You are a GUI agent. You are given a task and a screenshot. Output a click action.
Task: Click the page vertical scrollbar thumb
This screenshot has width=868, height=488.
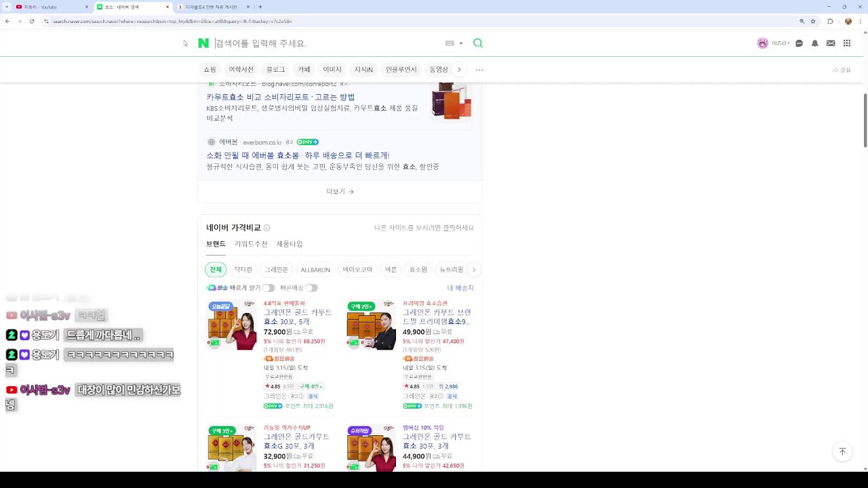pos(865,121)
